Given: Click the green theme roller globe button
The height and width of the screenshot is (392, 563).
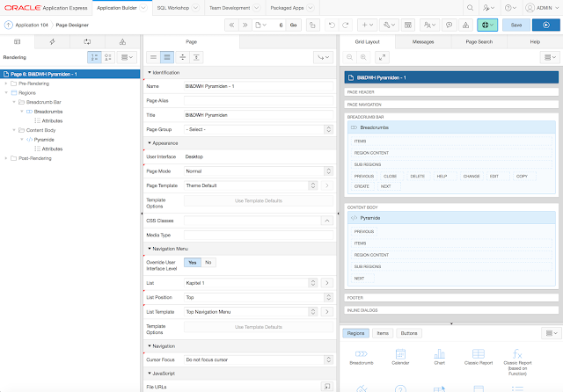Looking at the screenshot, I should click(487, 25).
